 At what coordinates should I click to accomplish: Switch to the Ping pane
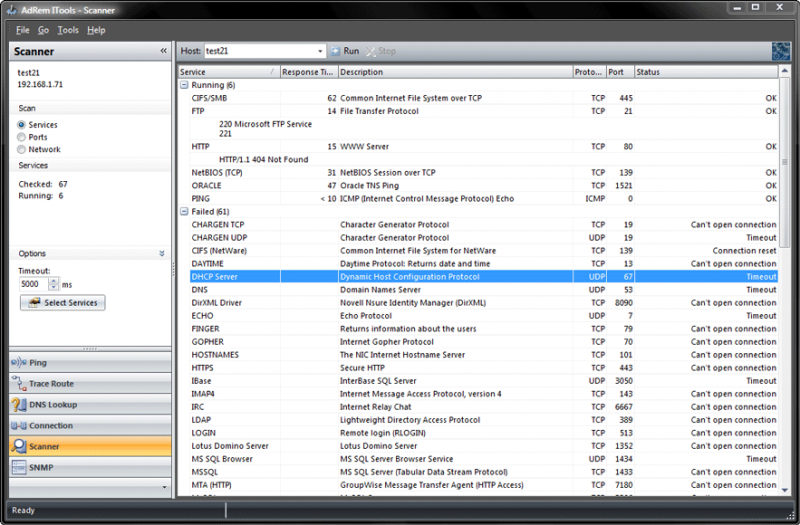[90, 363]
